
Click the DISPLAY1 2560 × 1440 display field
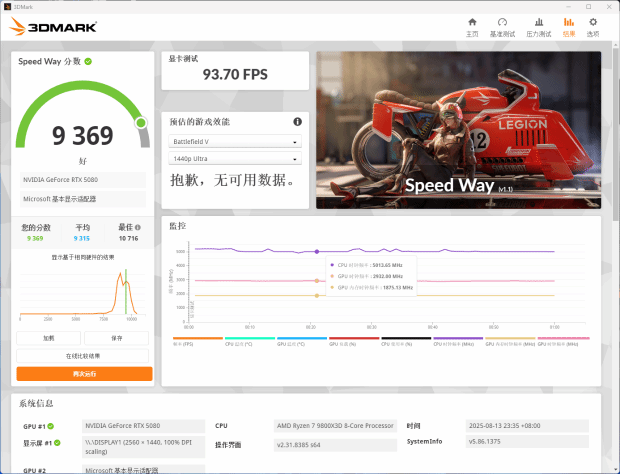click(144, 447)
